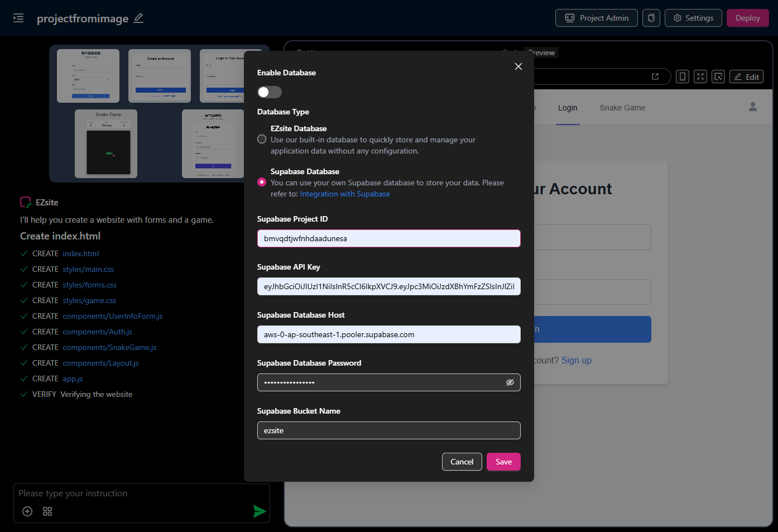The height and width of the screenshot is (532, 778).
Task: Click the add attachment plus icon
Action: tap(27, 511)
